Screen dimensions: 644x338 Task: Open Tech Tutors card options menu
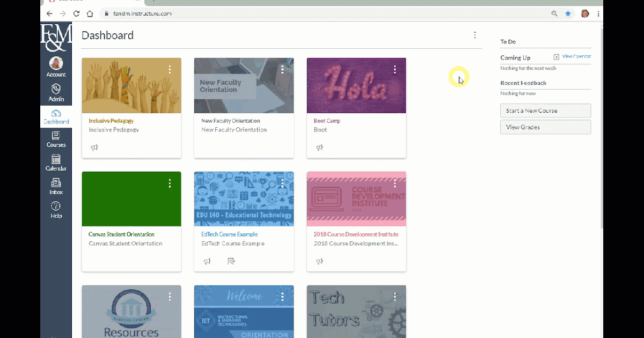(x=395, y=297)
